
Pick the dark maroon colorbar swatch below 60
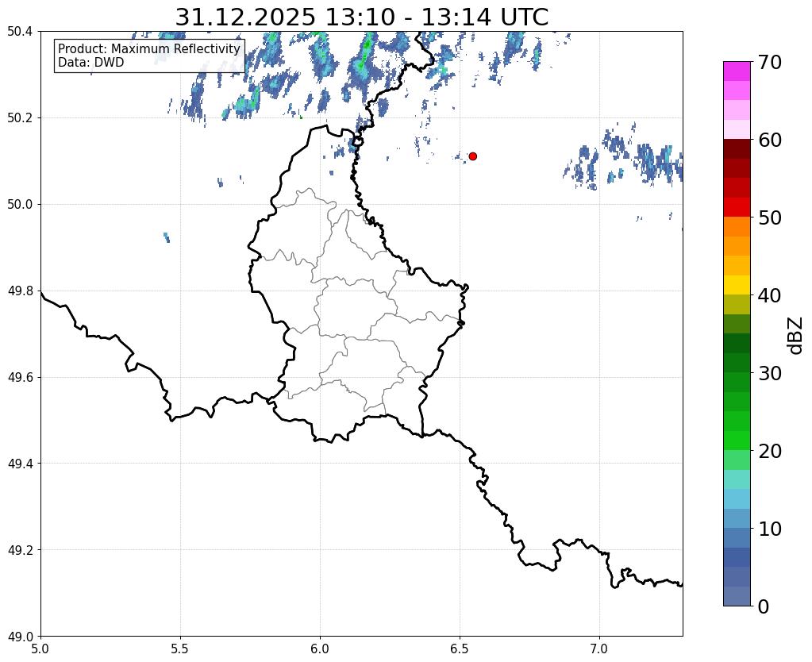click(737, 149)
